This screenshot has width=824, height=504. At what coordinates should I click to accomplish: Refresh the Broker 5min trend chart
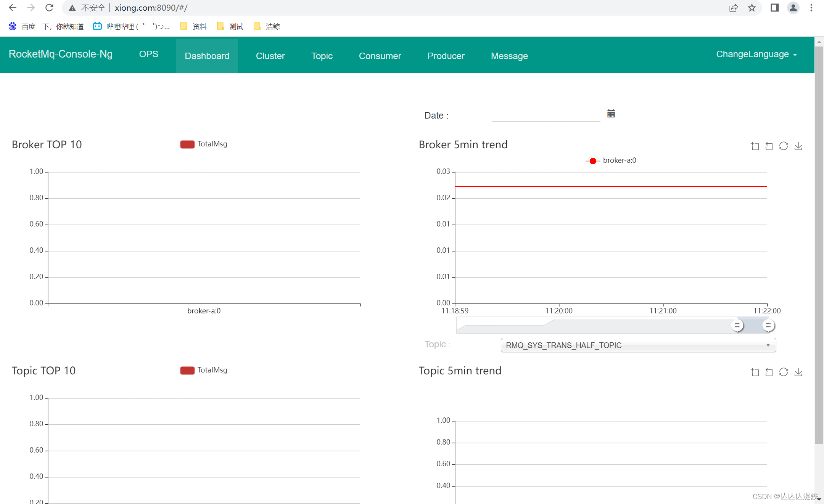pos(784,146)
